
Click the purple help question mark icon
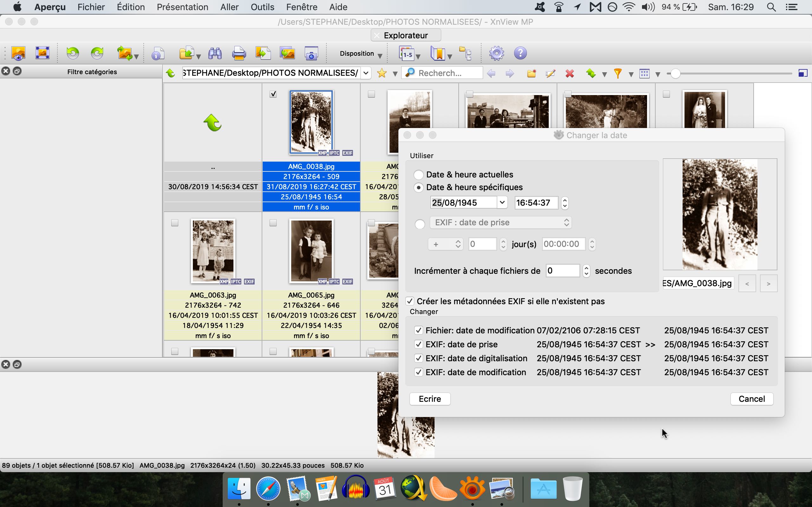[x=520, y=53]
